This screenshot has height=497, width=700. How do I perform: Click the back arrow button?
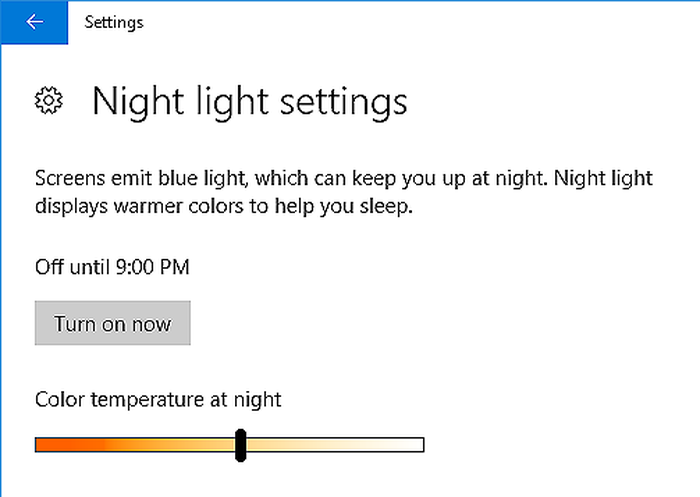(x=34, y=22)
